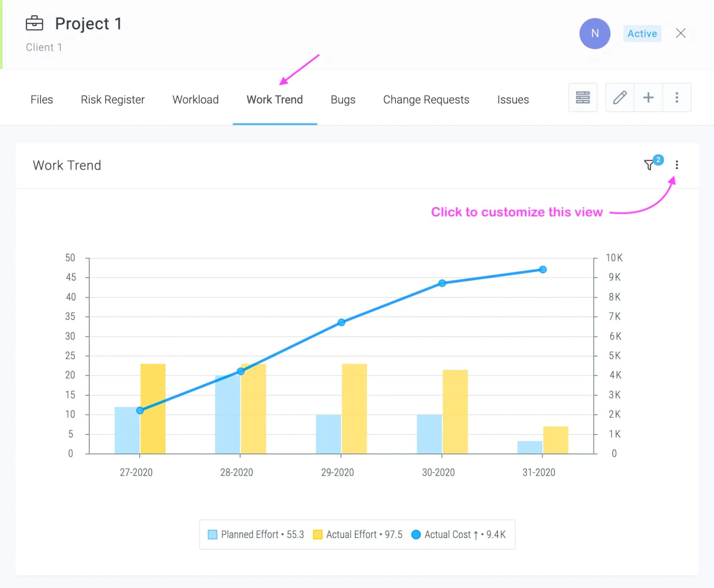The width and height of the screenshot is (714, 588).
Task: Go to the Bugs tab
Action: [x=343, y=99]
